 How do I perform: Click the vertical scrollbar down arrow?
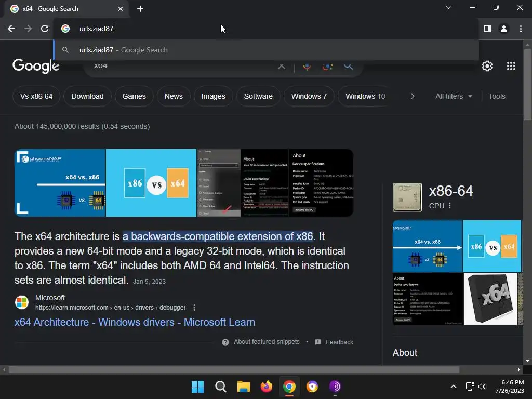click(527, 361)
